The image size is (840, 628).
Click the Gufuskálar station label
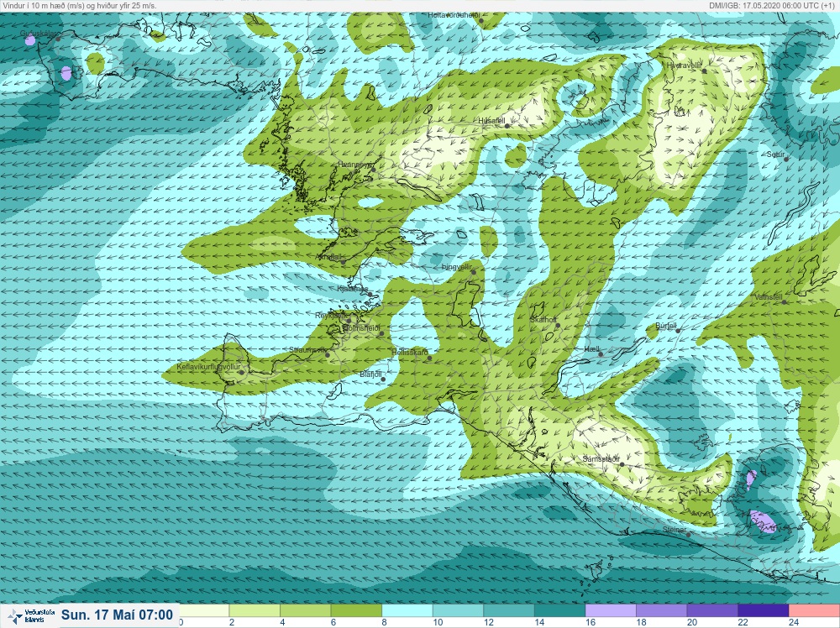39,34
